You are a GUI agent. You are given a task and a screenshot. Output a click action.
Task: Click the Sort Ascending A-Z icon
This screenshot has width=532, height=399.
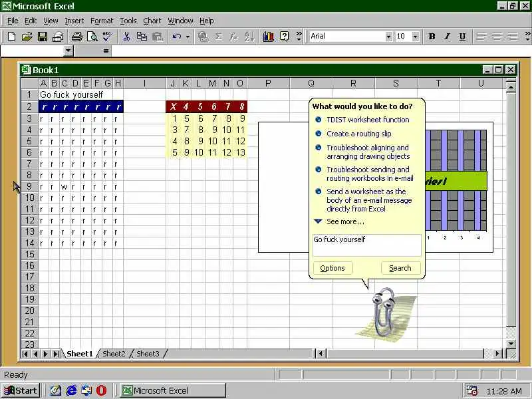249,37
